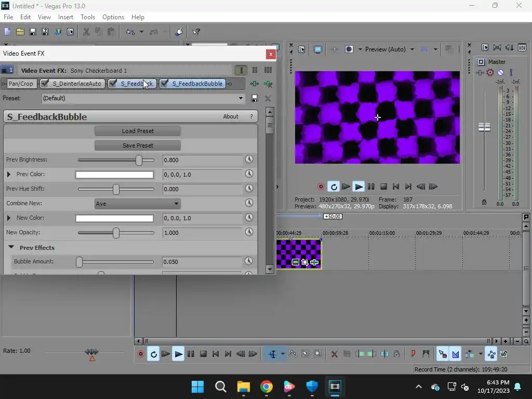Toggle Auto Ripple mode
This screenshot has width=532, height=399.
(470, 354)
